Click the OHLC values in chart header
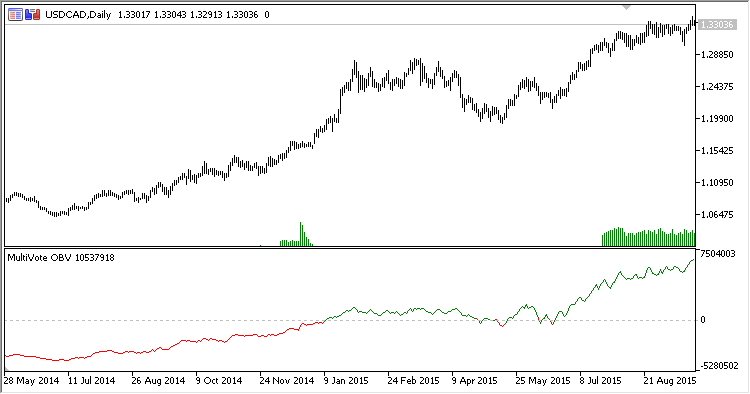The width and height of the screenshot is (750, 394). pos(188,15)
